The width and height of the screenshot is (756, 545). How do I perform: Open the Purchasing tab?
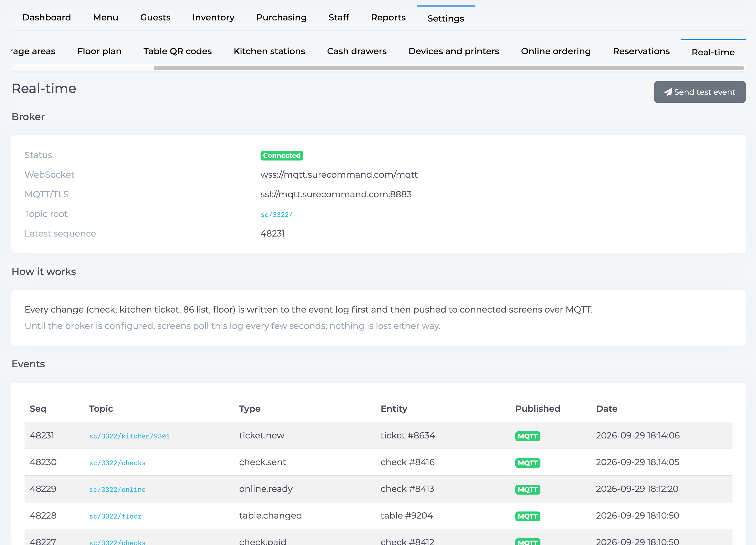281,17
